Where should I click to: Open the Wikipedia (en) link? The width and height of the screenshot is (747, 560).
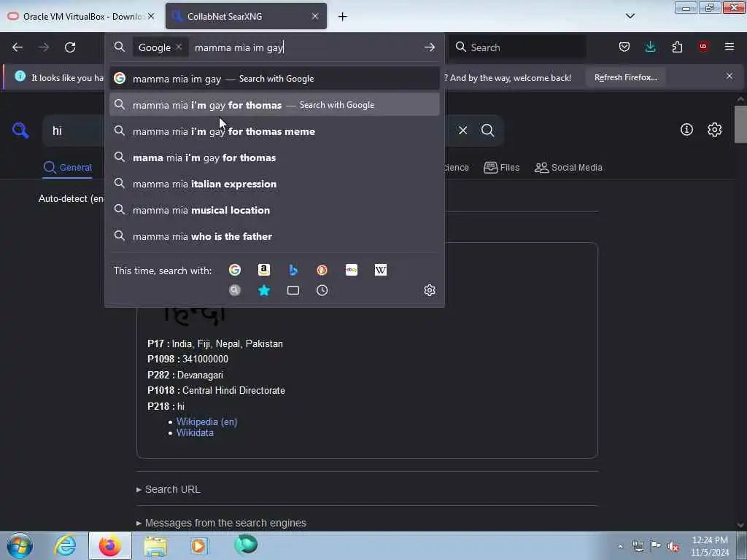(206, 421)
